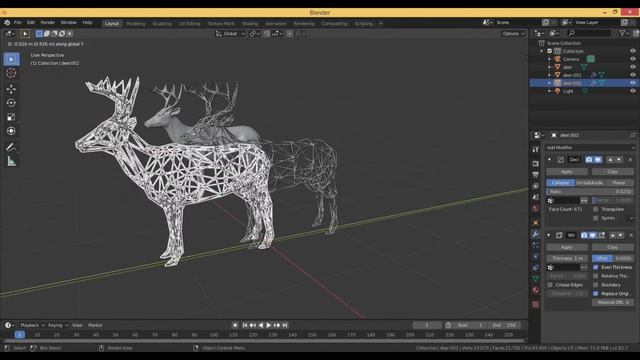
Task: Activate the Move tool
Action: tap(11, 89)
